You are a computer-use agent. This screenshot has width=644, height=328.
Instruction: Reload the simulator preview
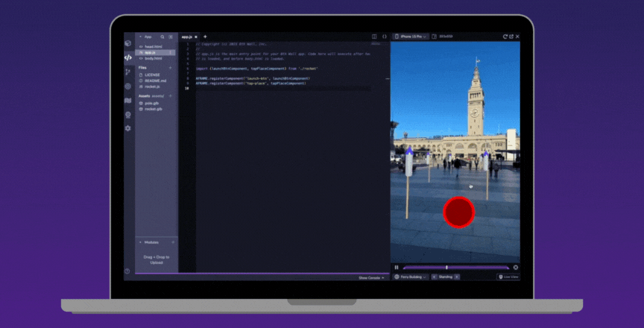pyautogui.click(x=505, y=37)
